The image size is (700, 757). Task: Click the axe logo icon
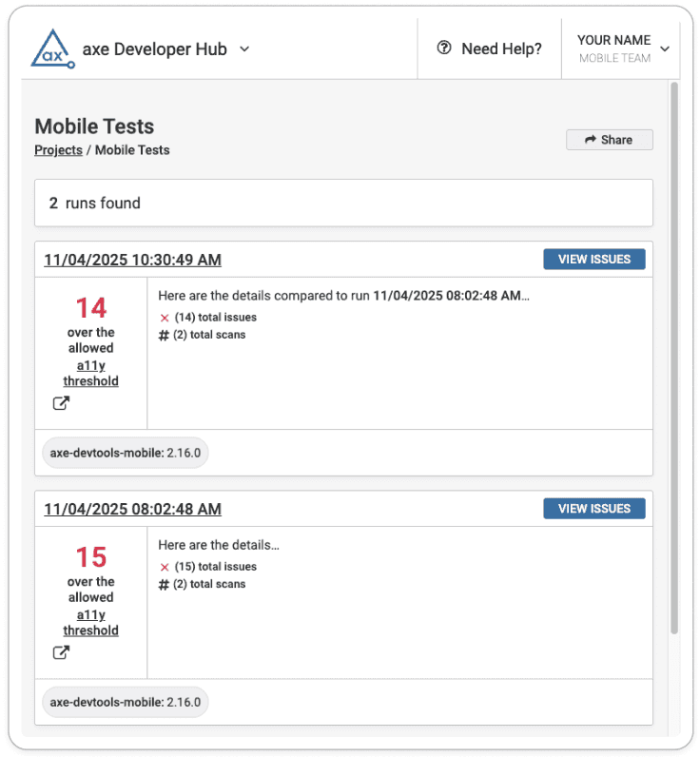51,49
